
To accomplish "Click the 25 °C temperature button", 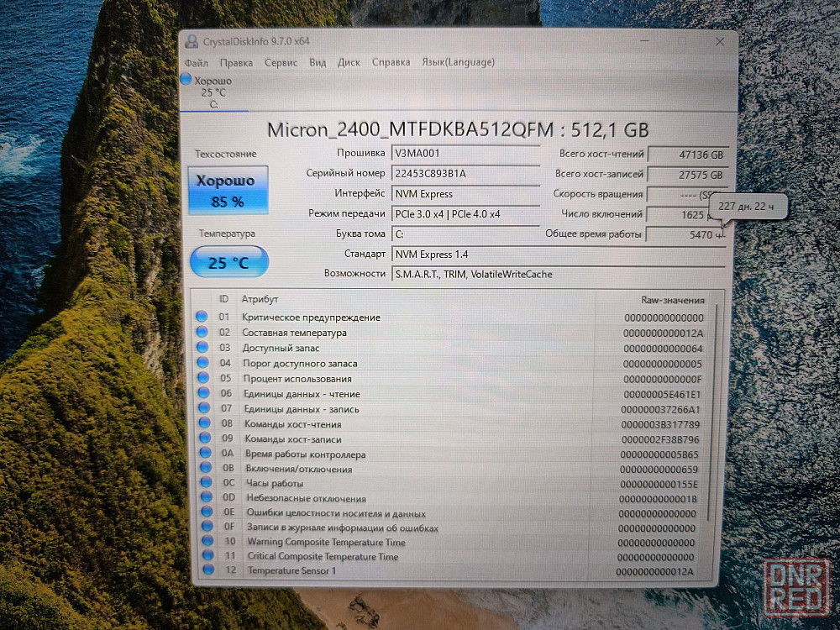I will (228, 262).
